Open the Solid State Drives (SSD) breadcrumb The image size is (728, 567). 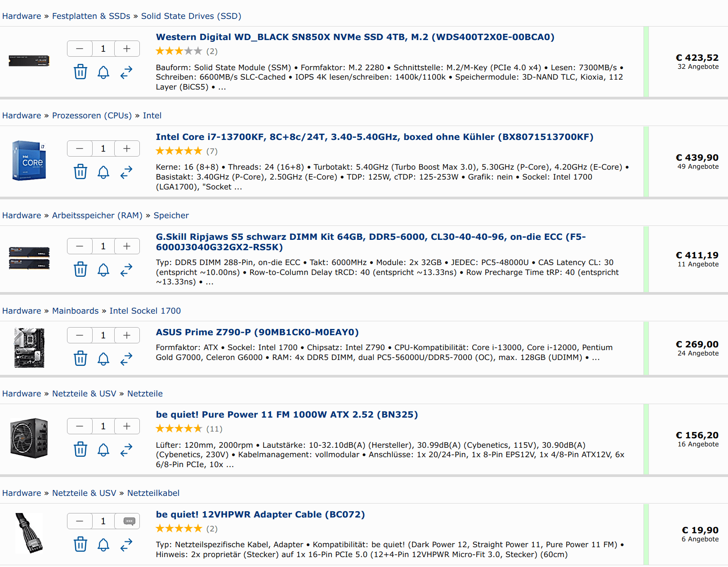(x=191, y=16)
